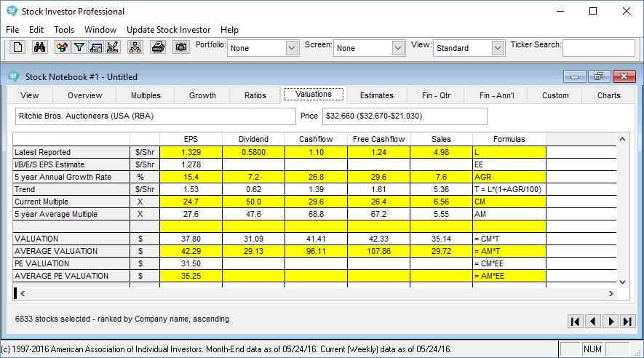
Task: Switch to the Custom tab
Action: tap(555, 95)
